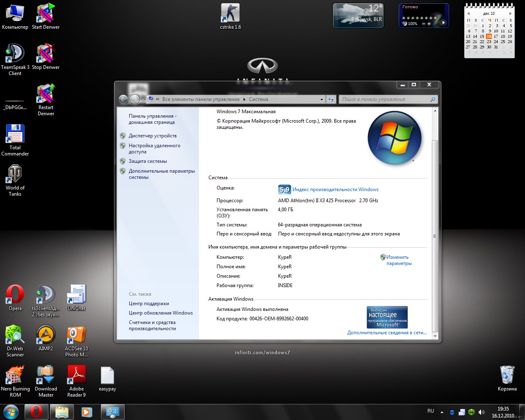Show hidden tray icons arrow

[442, 412]
